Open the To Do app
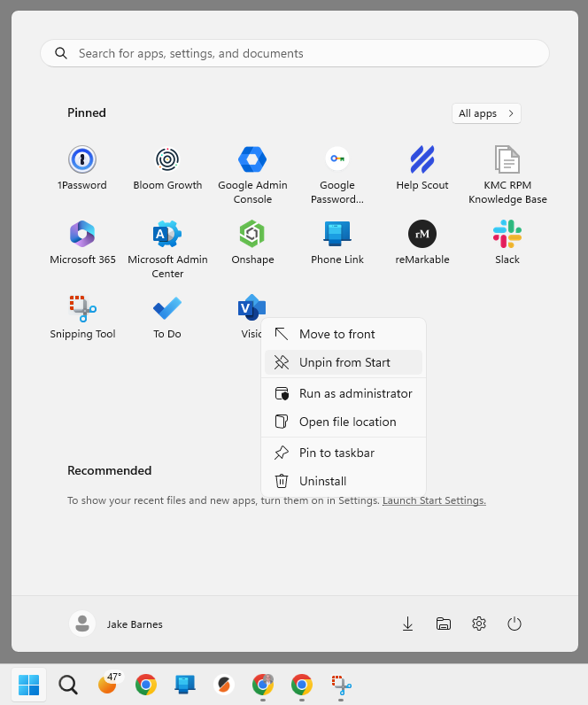The width and height of the screenshot is (588, 705). (x=167, y=317)
